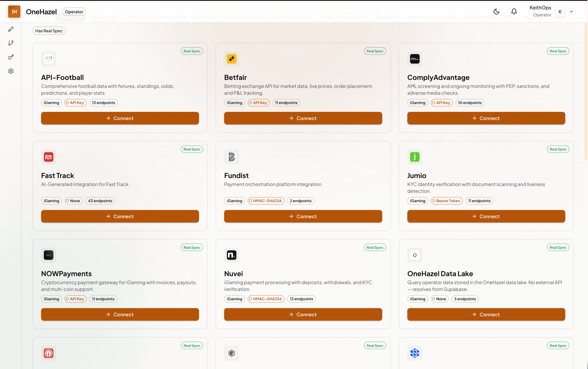This screenshot has width=588, height=369.
Task: Select the iGaming (27) category tab
Action: [71, 17]
